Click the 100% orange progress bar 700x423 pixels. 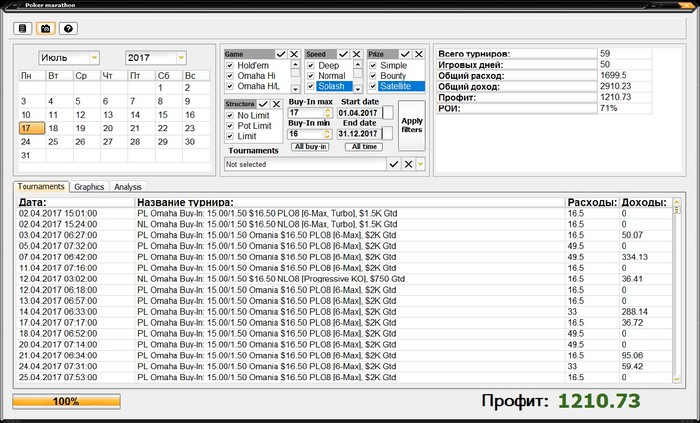[x=67, y=401]
